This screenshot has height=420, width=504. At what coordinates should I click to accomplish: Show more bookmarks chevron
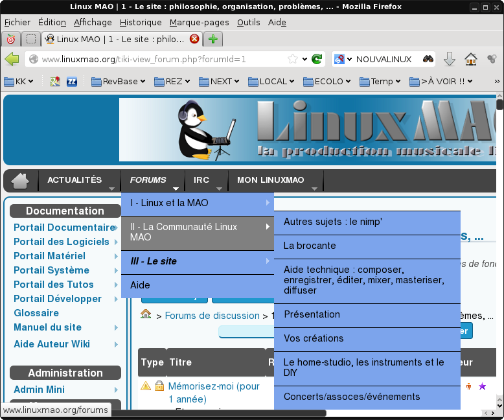497,82
